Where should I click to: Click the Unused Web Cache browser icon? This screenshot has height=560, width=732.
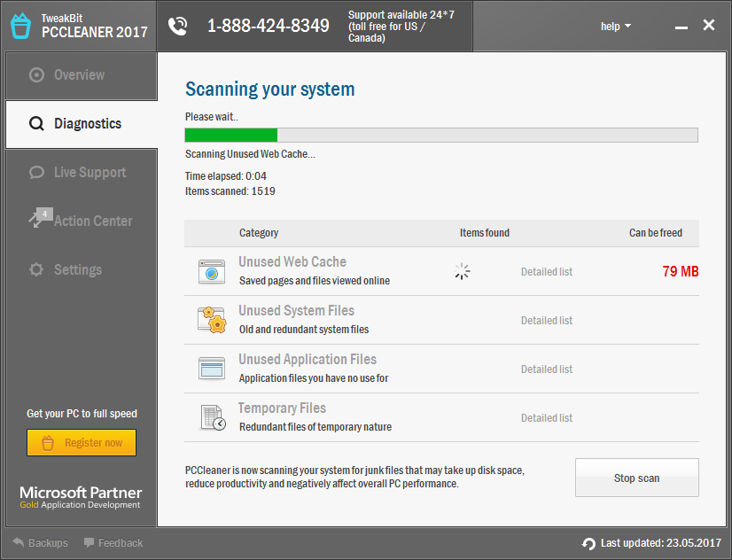click(211, 270)
